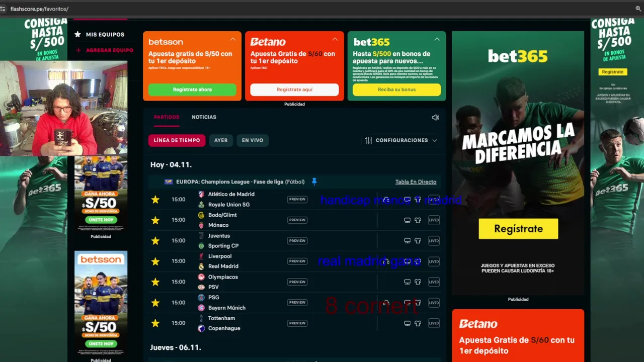Viewport: 644px width, 362px height.
Task: Click the browser address bar URL
Action: tap(39, 9)
